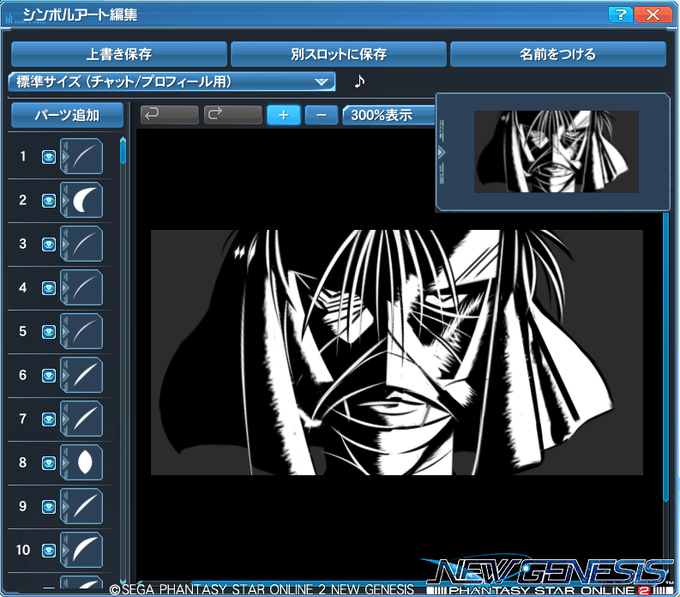680x597 pixels.
Task: Select layer 6 thick curve part
Action: (82, 375)
